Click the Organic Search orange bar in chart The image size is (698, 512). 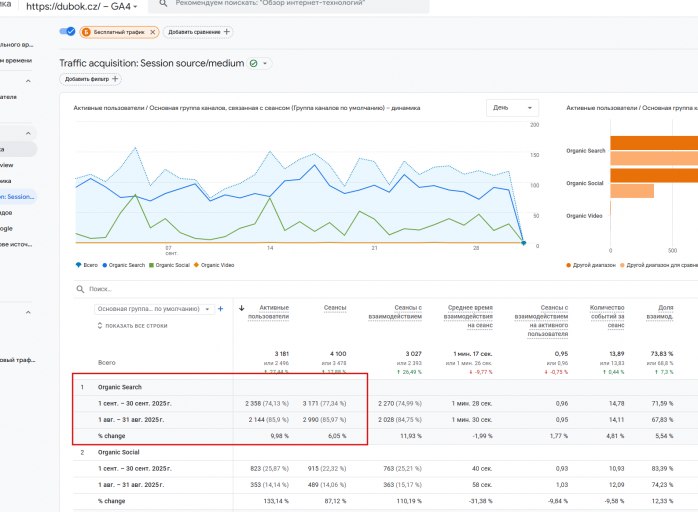[654, 145]
